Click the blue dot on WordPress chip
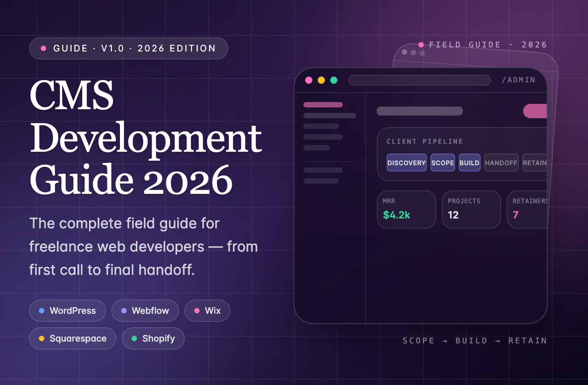 pos(42,311)
